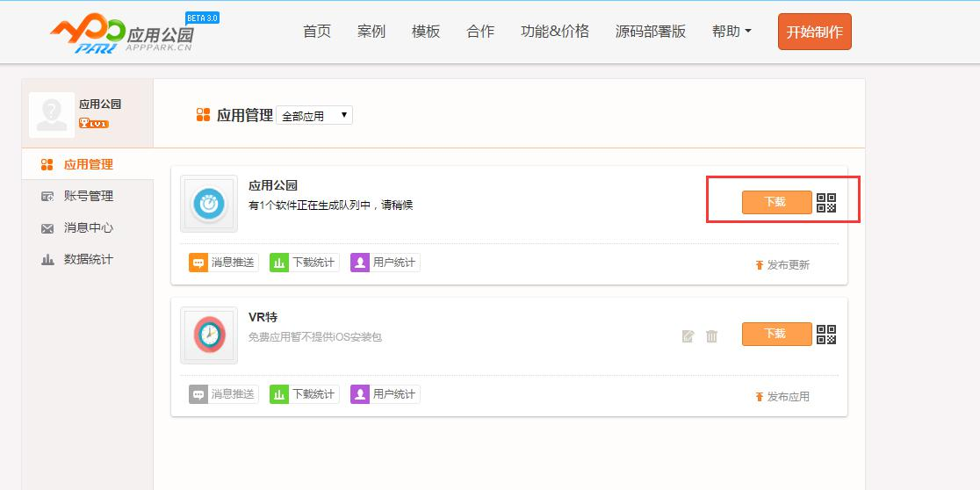The image size is (980, 490).
Task: Open QR code icon for VR特 app
Action: tap(826, 335)
